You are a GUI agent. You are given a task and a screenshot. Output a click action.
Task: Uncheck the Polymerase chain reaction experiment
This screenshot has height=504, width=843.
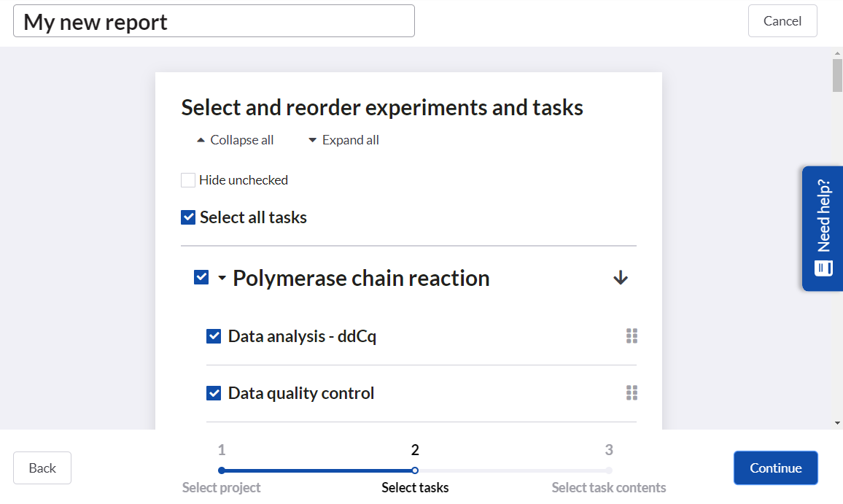(x=201, y=278)
